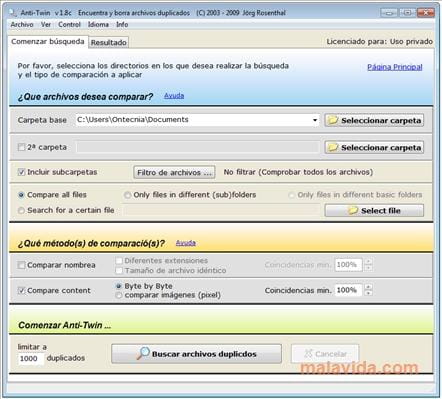This screenshot has height=399, width=442.
Task: Select Only files in different basic folders
Action: click(291, 195)
